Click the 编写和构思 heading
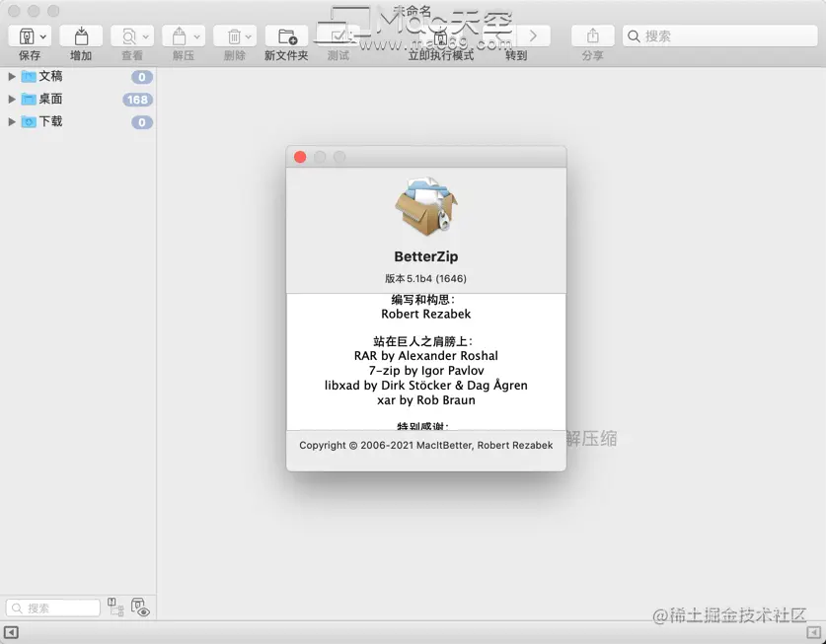 click(x=423, y=300)
